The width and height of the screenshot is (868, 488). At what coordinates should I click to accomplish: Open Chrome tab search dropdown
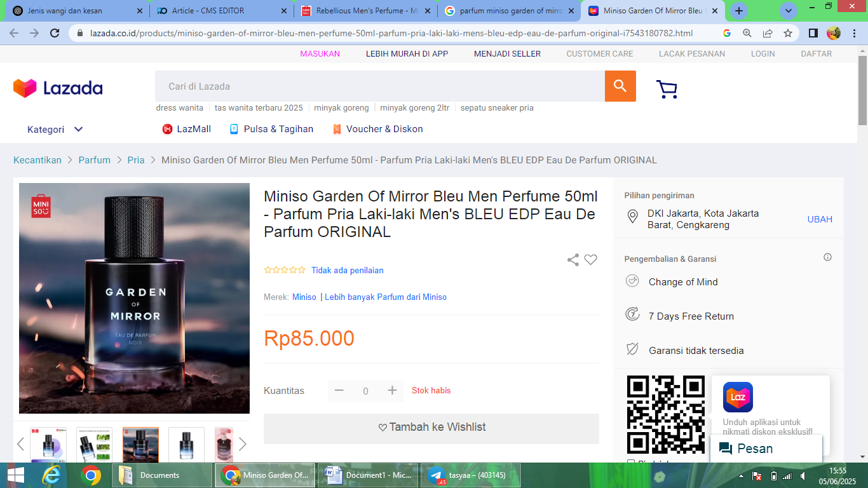tap(789, 11)
